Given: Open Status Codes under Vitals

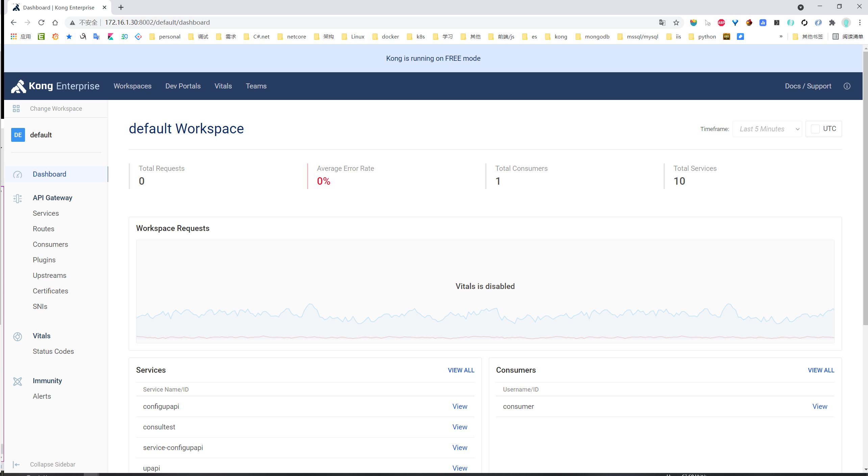Looking at the screenshot, I should [53, 351].
